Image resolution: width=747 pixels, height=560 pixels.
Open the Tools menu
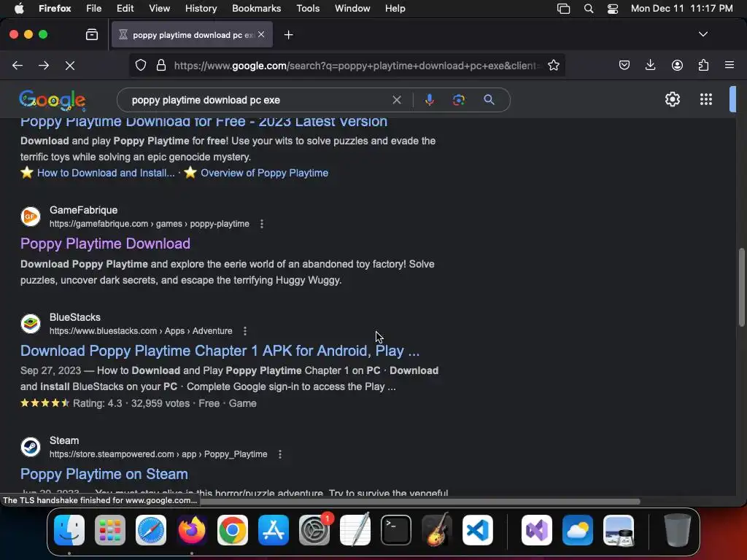[x=308, y=9]
